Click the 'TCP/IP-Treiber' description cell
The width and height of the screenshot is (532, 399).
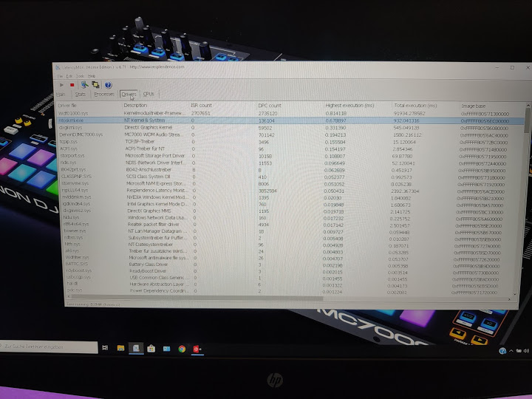[140, 142]
